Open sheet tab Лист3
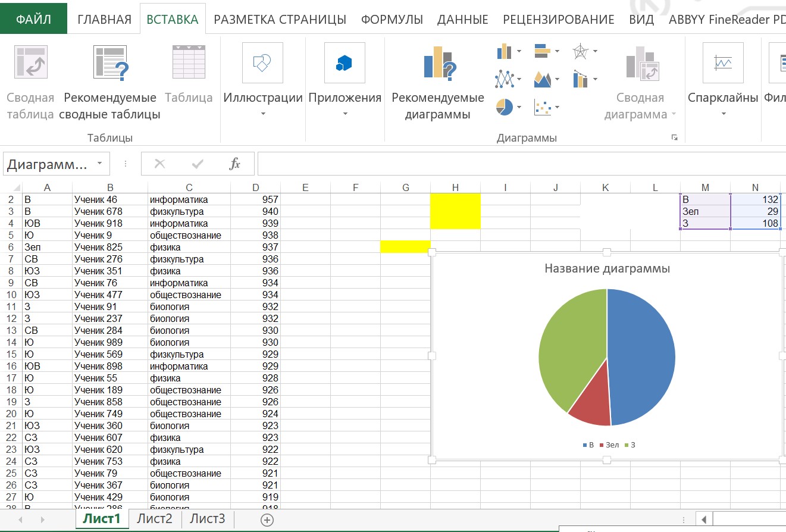 (207, 519)
